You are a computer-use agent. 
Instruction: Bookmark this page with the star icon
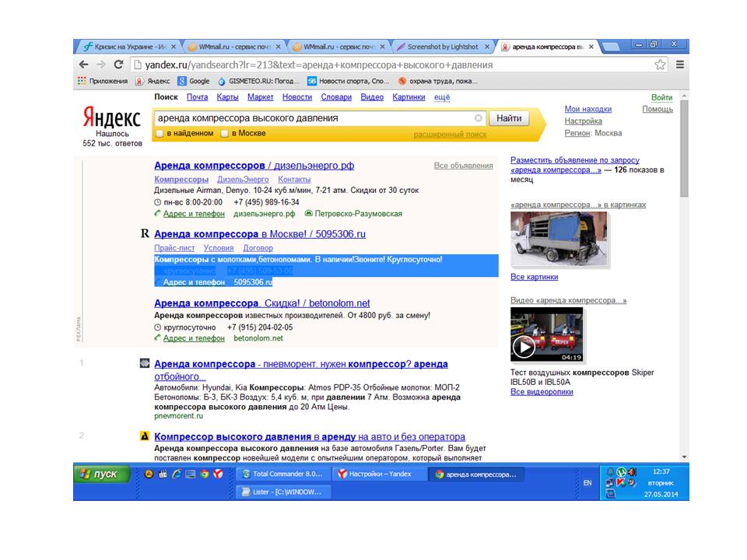pyautogui.click(x=660, y=65)
